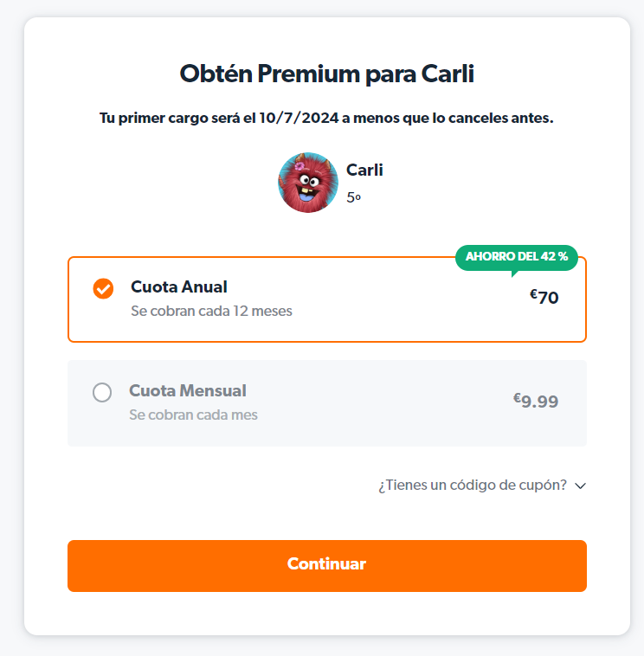The image size is (644, 656).
Task: Click the 5º grade label
Action: [x=353, y=197]
